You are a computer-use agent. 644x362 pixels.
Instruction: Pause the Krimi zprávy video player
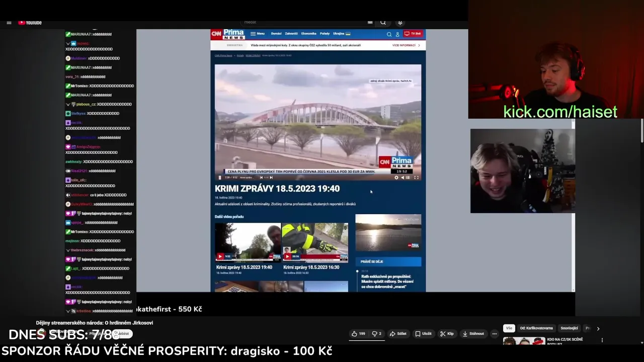pos(220,177)
